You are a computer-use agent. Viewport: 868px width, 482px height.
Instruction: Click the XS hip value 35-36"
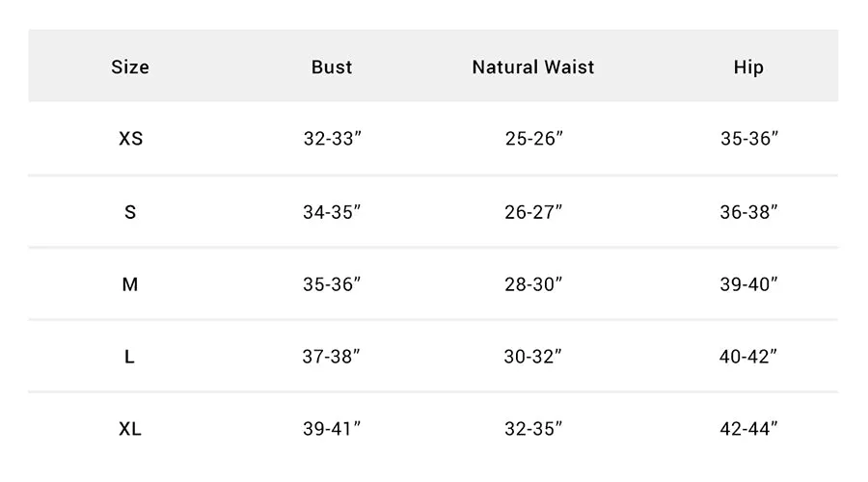click(x=748, y=139)
